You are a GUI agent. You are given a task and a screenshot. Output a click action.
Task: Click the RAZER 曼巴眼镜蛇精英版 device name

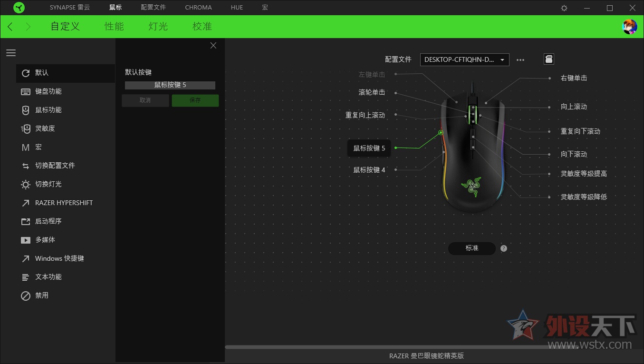click(x=426, y=356)
